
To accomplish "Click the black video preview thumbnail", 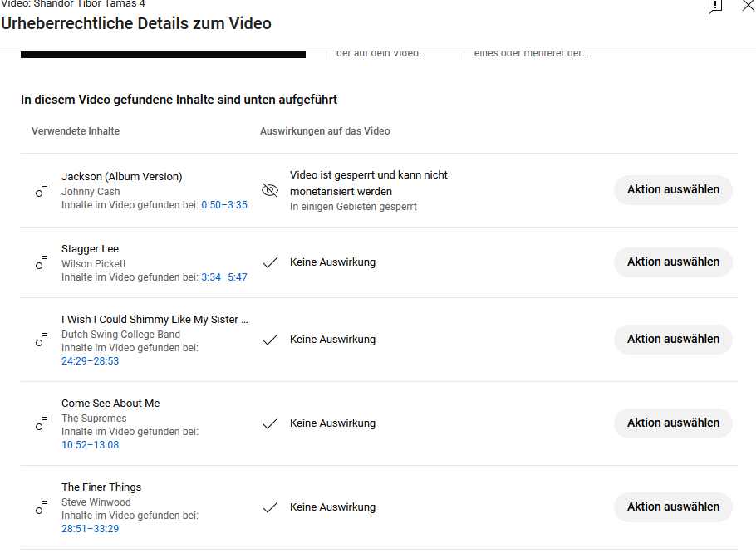I will [163, 55].
